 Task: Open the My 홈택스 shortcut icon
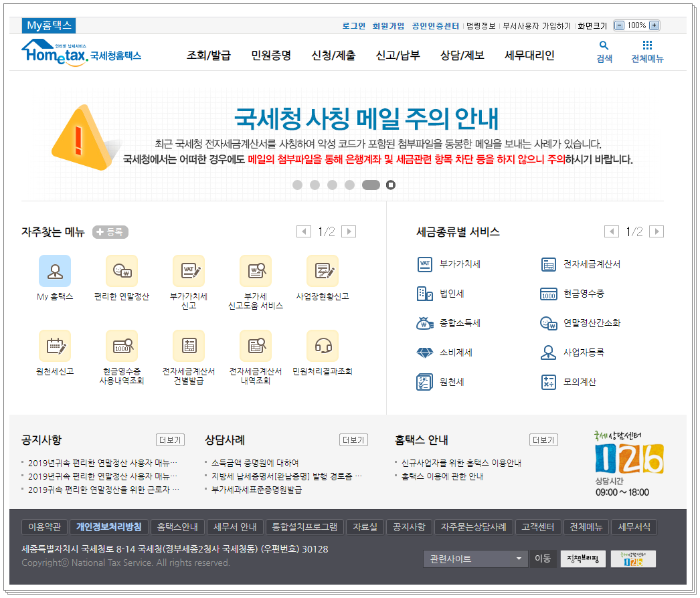(55, 270)
